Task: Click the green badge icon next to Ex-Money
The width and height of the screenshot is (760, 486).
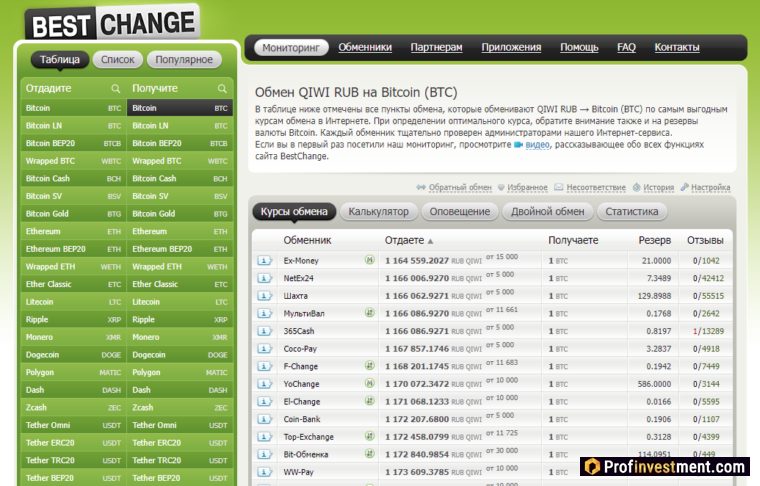Action: 369,260
